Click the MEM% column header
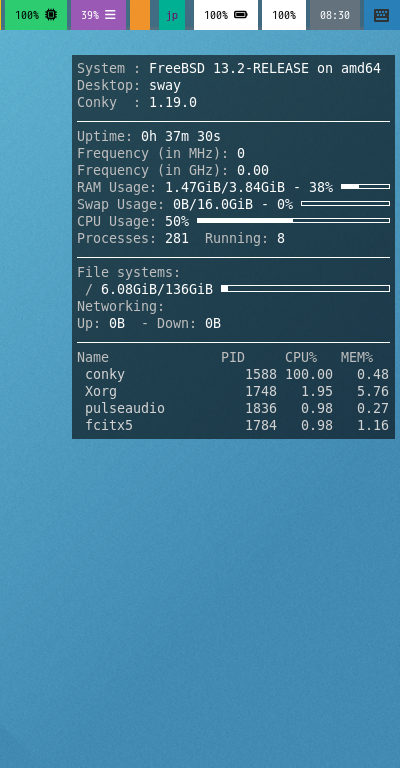Screen dimensions: 400x768 [x=357, y=358]
